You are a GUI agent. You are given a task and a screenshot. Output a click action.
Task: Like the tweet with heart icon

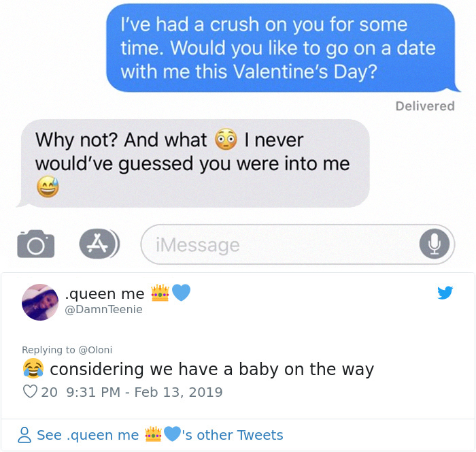(30, 392)
